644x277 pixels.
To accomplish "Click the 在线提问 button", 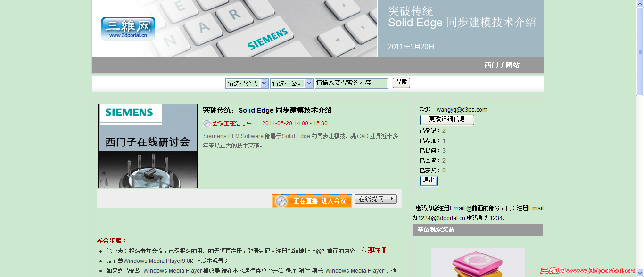I will (x=376, y=199).
